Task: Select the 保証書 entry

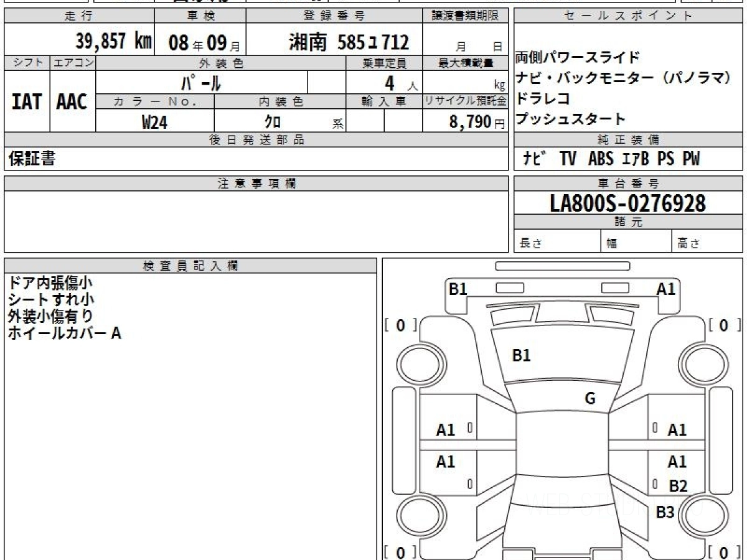Action: (32, 159)
